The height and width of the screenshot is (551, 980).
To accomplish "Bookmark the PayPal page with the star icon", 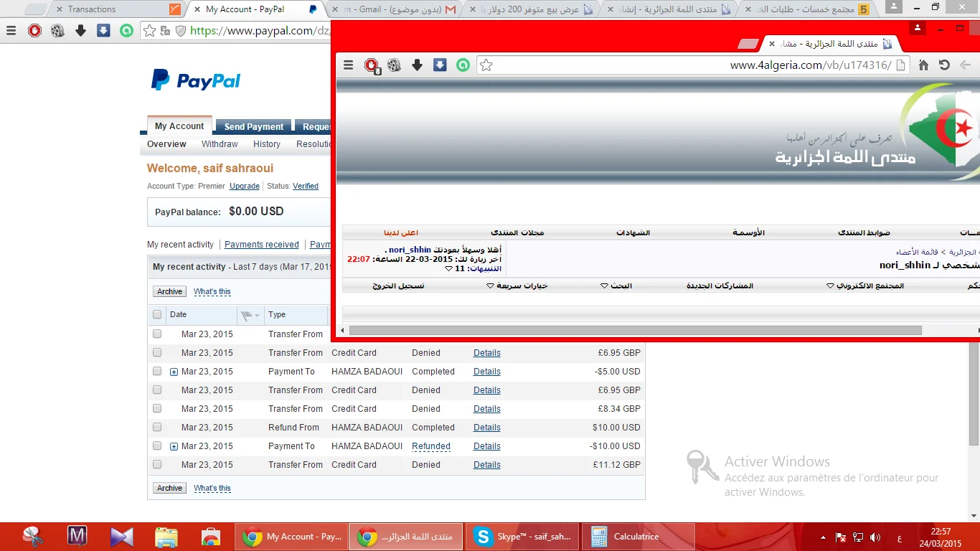I will pos(149,31).
